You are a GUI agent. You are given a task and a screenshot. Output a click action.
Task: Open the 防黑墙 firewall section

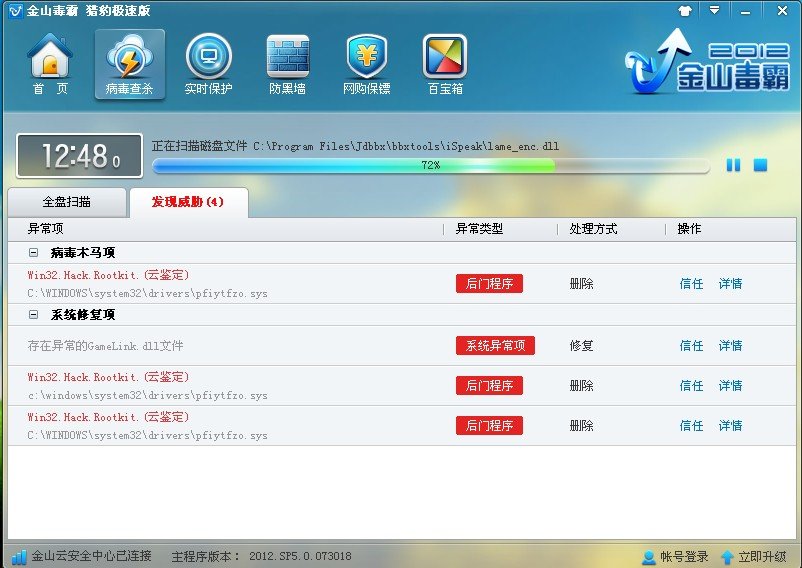point(287,64)
